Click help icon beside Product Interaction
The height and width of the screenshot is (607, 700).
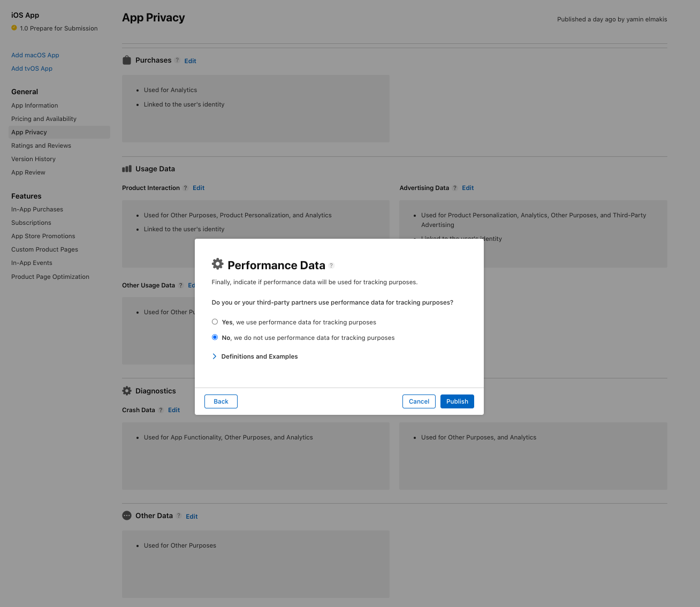coord(186,188)
